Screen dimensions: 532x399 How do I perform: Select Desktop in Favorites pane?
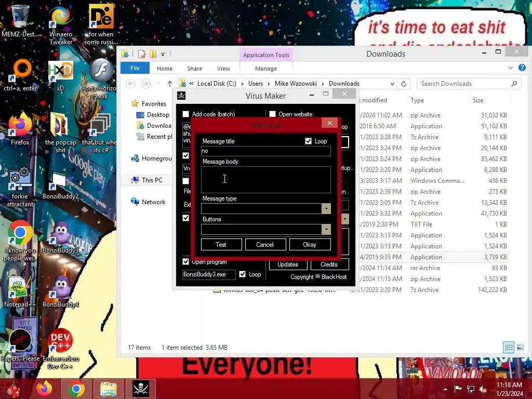point(153,115)
